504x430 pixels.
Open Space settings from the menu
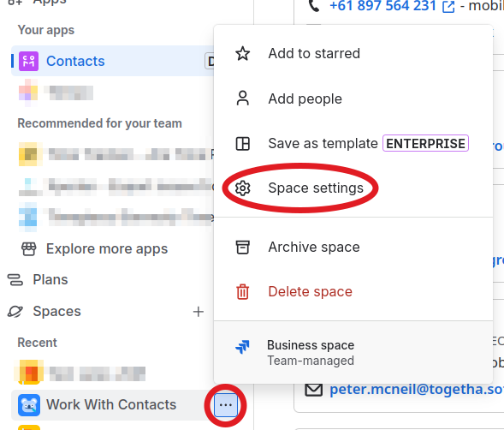353,188
